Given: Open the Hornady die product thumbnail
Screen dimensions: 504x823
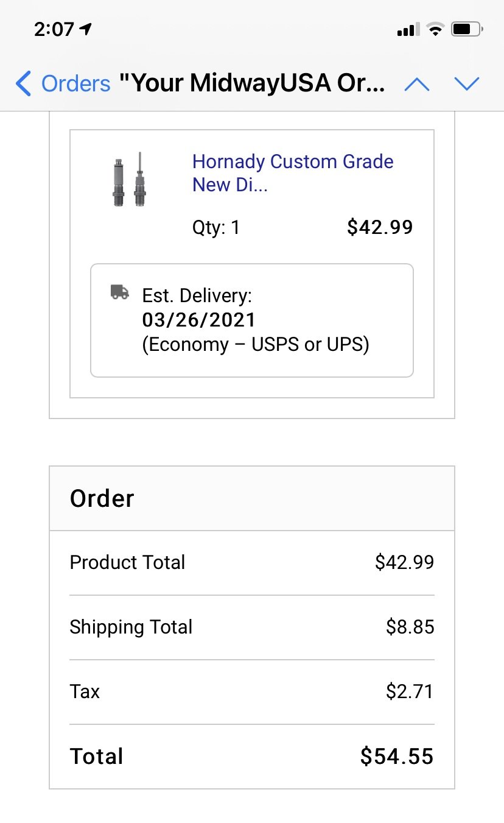Looking at the screenshot, I should tap(130, 179).
